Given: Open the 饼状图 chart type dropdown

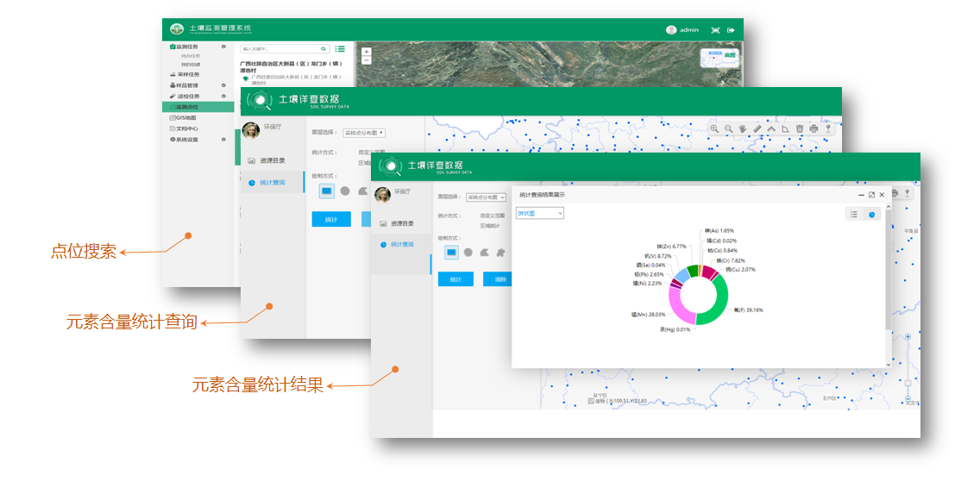Looking at the screenshot, I should pos(539,213).
